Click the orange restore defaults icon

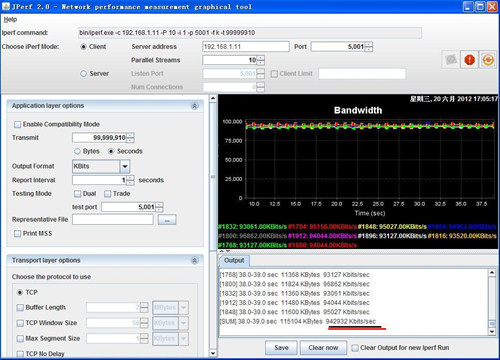pyautogui.click(x=488, y=60)
